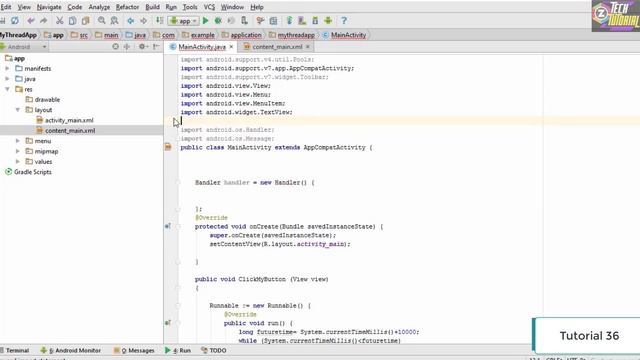Click the green Run play icon

206,20
